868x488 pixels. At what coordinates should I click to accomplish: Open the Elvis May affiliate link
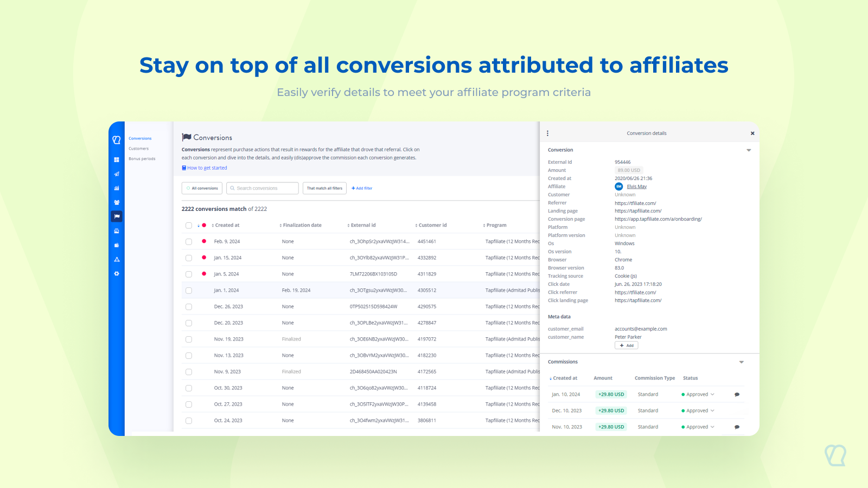(637, 187)
